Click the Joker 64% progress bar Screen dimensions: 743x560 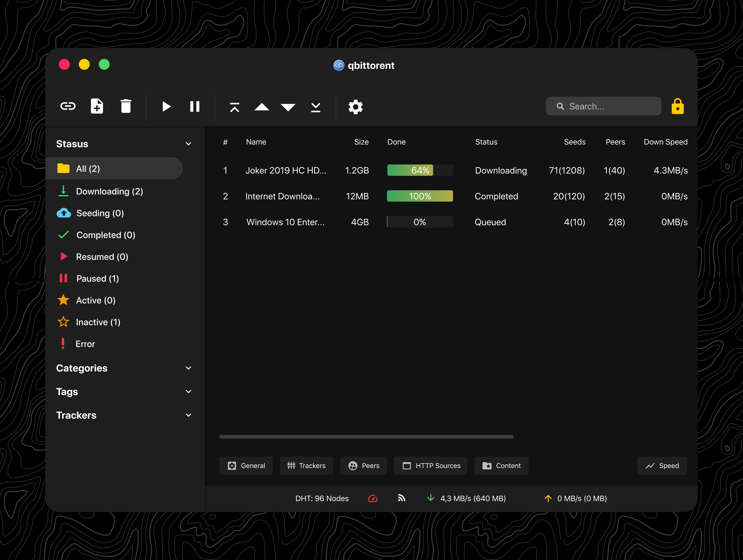(420, 170)
